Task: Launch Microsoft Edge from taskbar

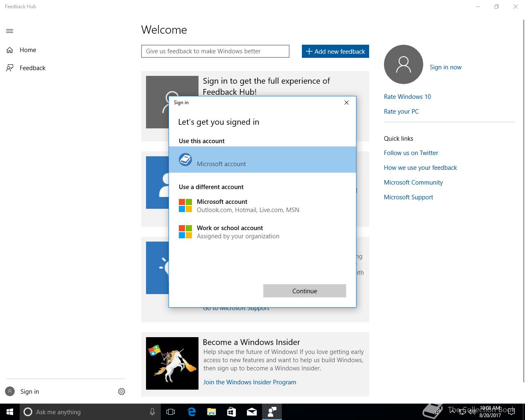Action: [x=192, y=412]
